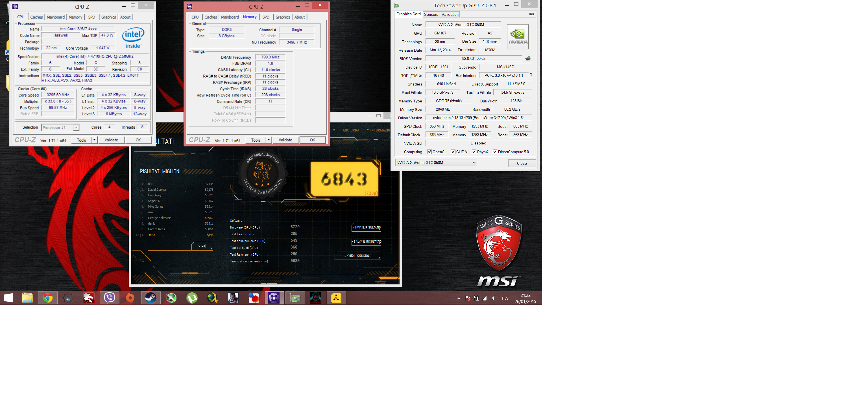Viewport: 868px width, 417px height.
Task: Open About tab in left CPU-Z window
Action: tap(125, 17)
